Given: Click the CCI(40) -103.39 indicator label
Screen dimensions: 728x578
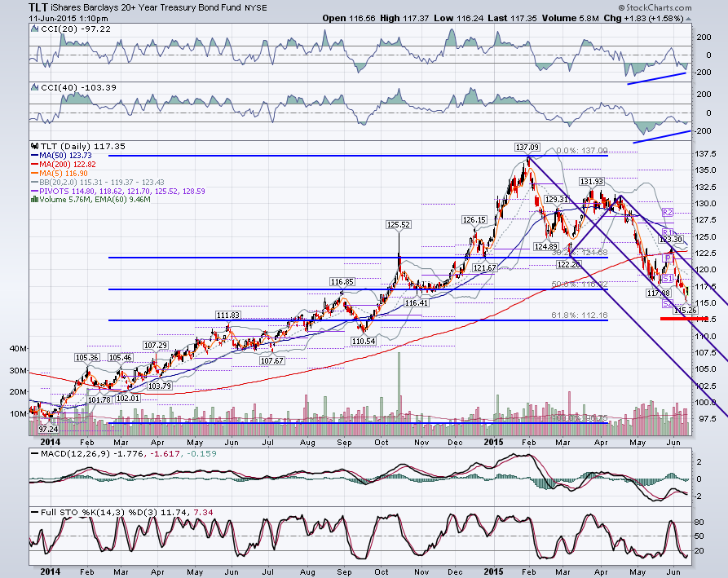Looking at the screenshot, I should click(78, 87).
